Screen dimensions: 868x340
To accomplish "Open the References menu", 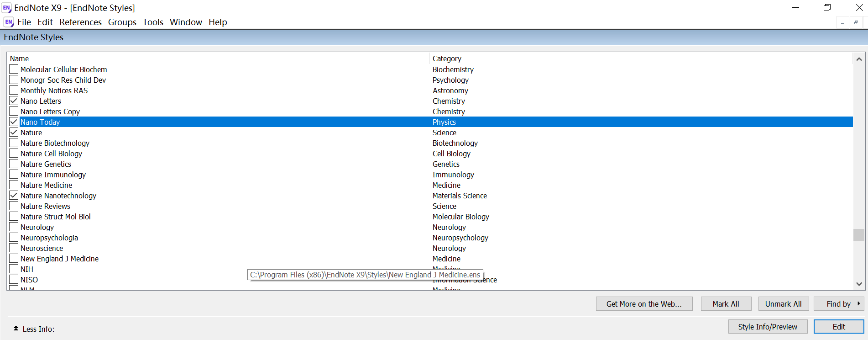I will point(80,22).
